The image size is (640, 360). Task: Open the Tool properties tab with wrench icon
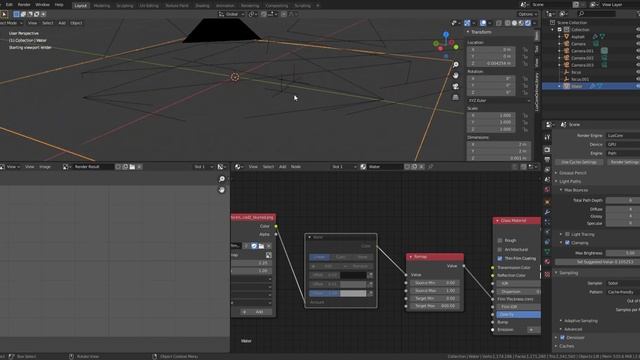[x=547, y=137]
